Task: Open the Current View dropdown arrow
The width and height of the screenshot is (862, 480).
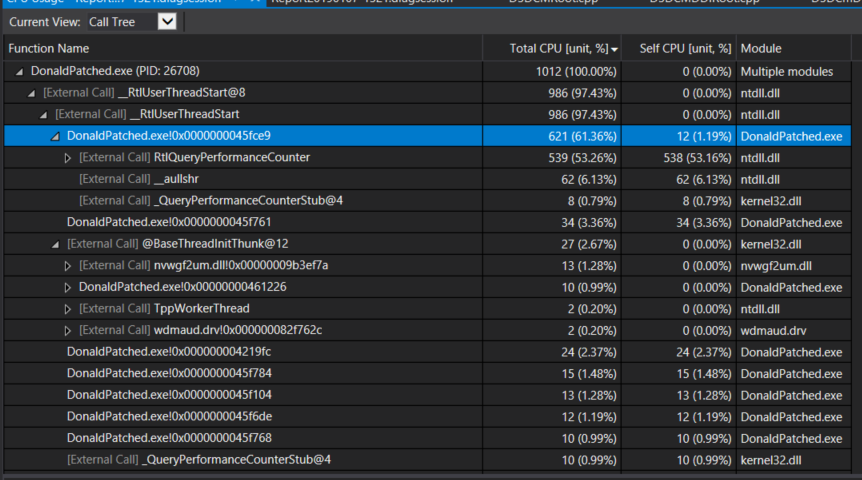Action: (167, 22)
